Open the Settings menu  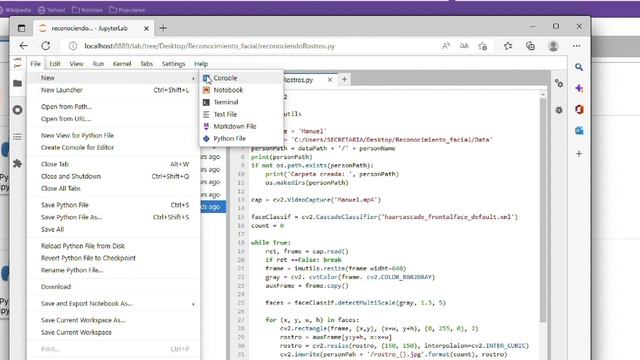tap(173, 64)
